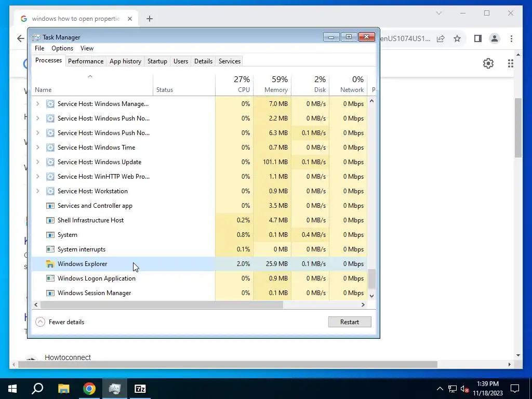532x399 pixels.
Task: Click the System interrupts process icon
Action: point(50,249)
